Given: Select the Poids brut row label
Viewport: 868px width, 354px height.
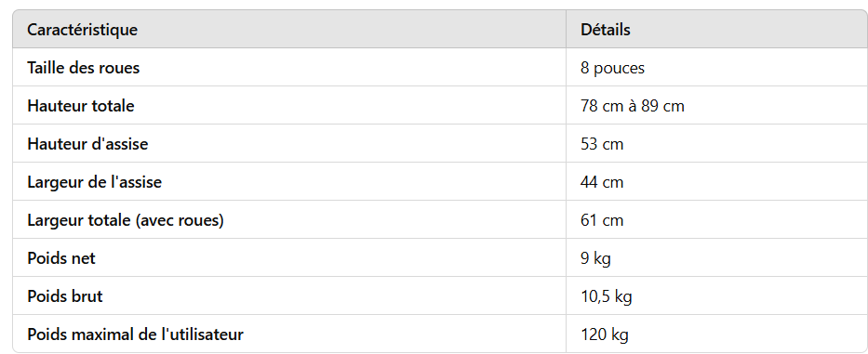Looking at the screenshot, I should (x=65, y=296).
